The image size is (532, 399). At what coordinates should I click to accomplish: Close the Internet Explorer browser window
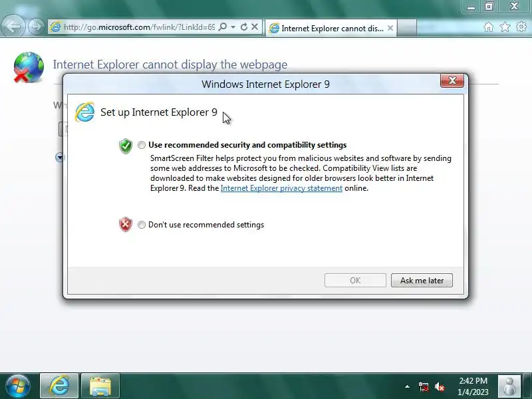tap(514, 7)
